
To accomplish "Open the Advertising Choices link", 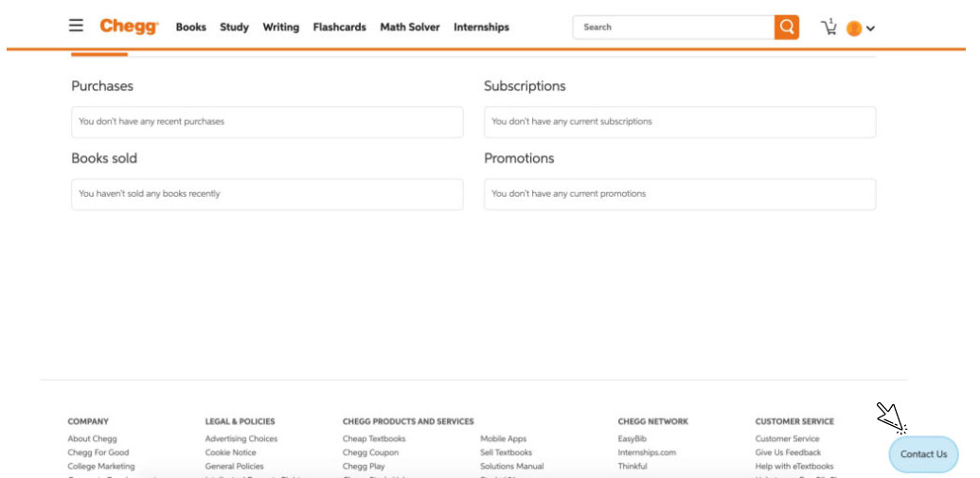I will click(x=241, y=438).
